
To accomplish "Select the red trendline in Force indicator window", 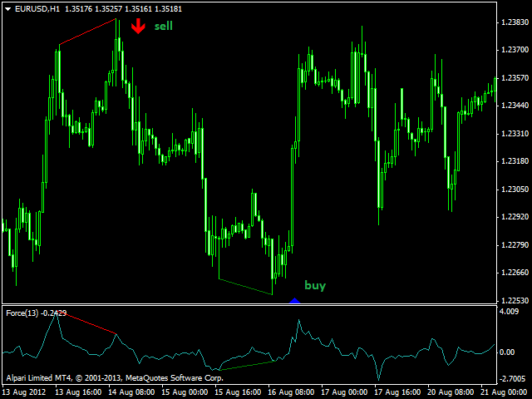I will tap(87, 323).
